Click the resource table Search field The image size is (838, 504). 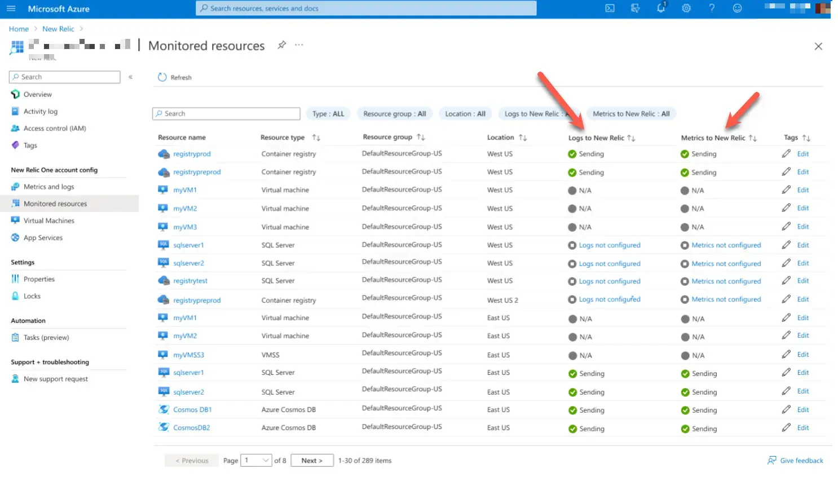click(x=226, y=114)
